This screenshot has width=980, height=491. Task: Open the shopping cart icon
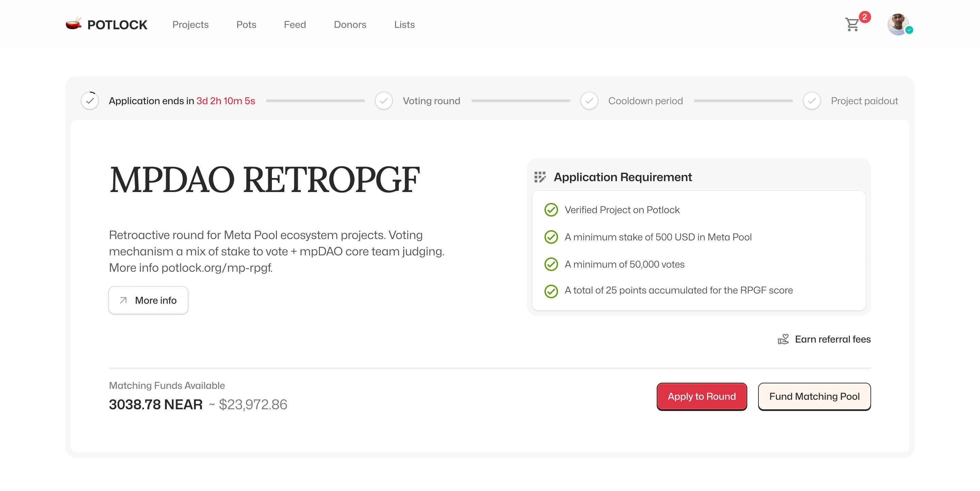tap(852, 25)
